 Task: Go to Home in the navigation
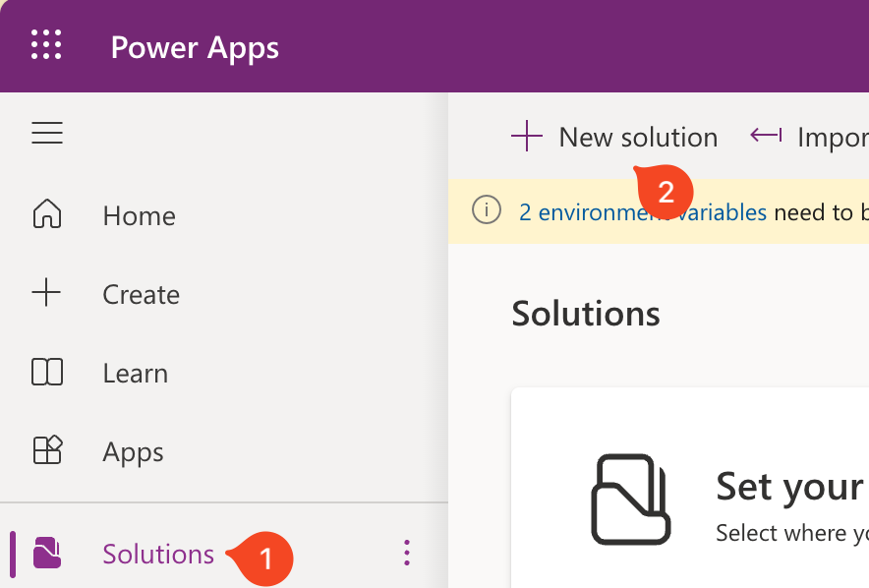point(139,215)
